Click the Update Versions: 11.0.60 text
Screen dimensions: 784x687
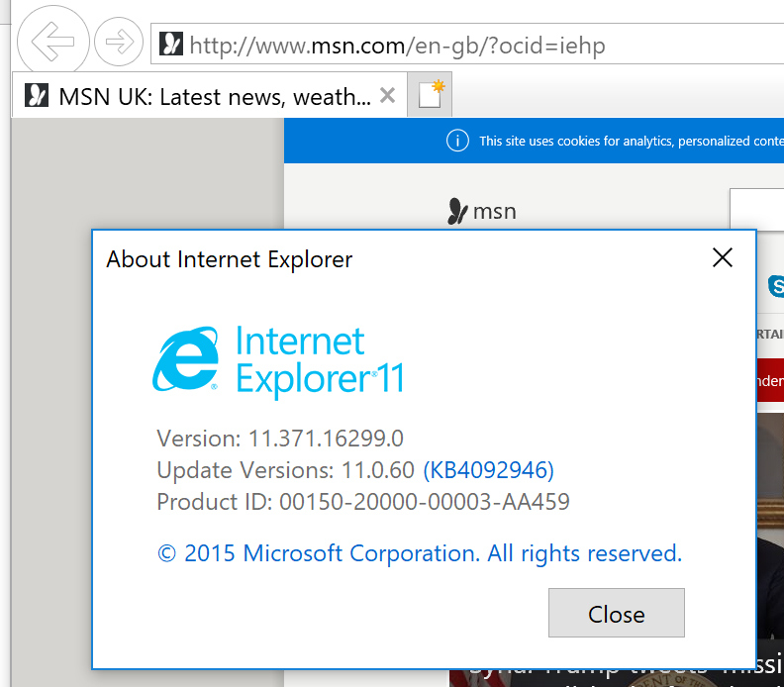[x=285, y=470]
